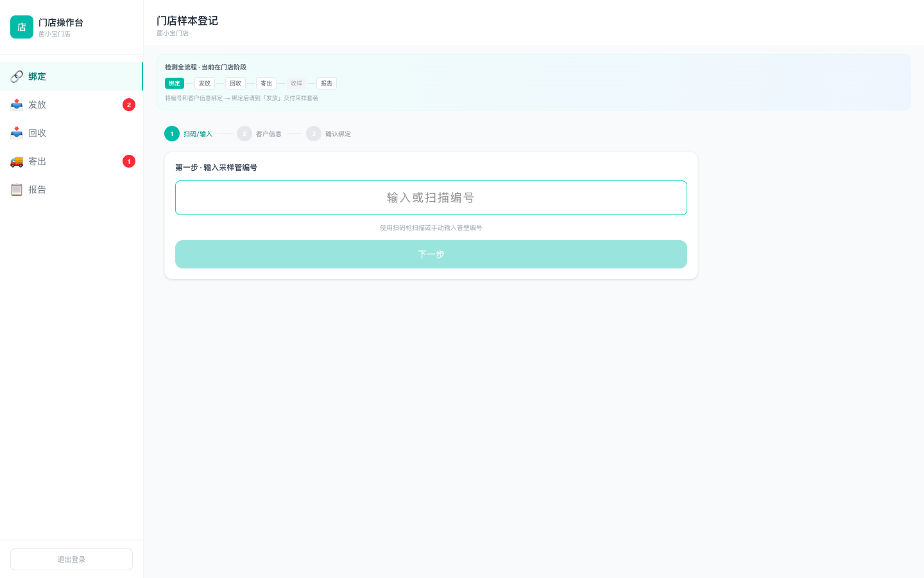
Task: Select the 收样 stage chip in flow bar
Action: pos(296,83)
